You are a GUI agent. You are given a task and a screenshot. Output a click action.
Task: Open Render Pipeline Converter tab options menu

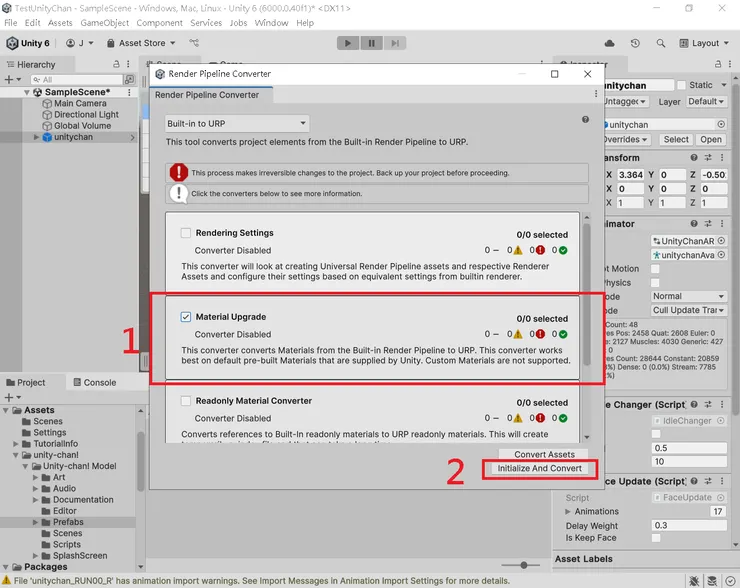coord(596,94)
